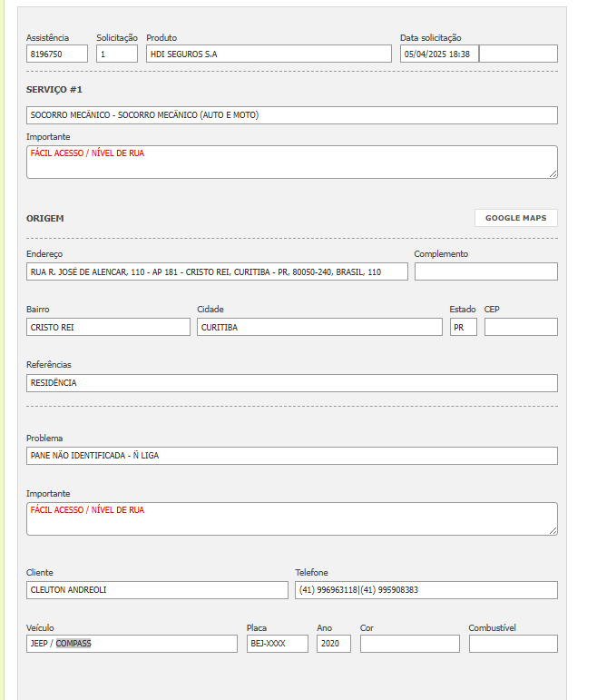Click the Endereço address field
This screenshot has width=597, height=700.
pos(218,271)
